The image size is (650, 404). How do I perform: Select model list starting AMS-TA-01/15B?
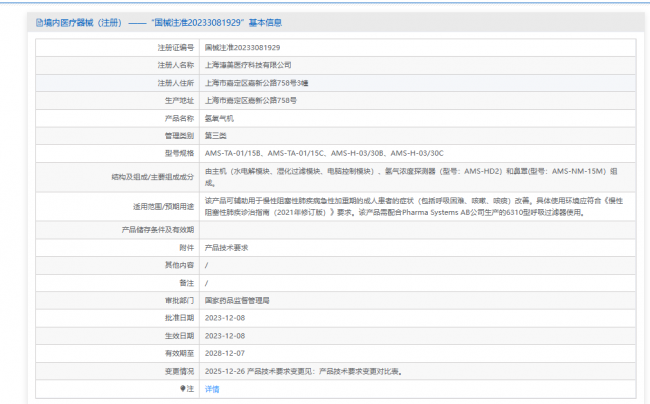[324, 153]
